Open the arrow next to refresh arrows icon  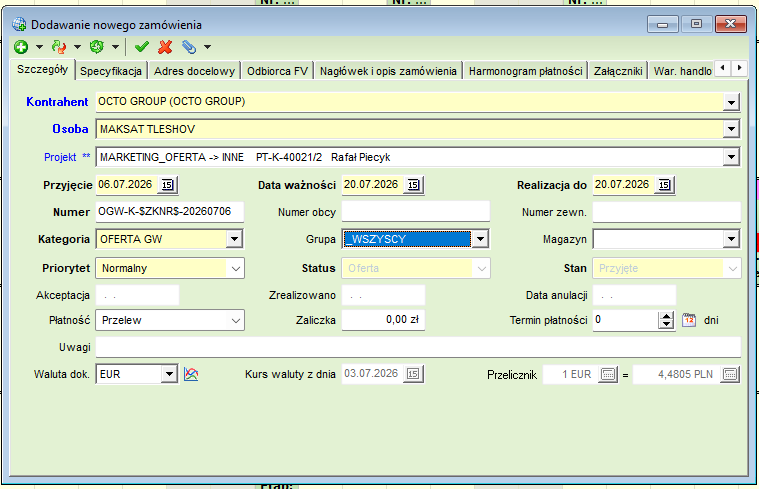tap(77, 47)
